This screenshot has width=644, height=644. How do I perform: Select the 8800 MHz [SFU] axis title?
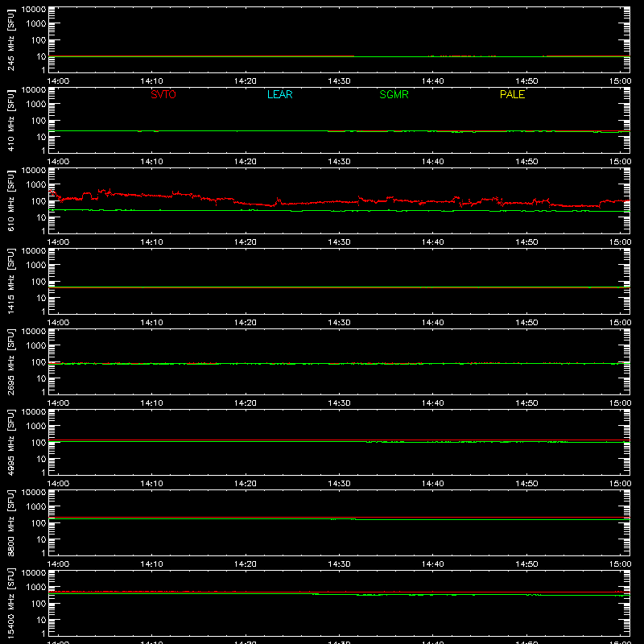coord(11,522)
